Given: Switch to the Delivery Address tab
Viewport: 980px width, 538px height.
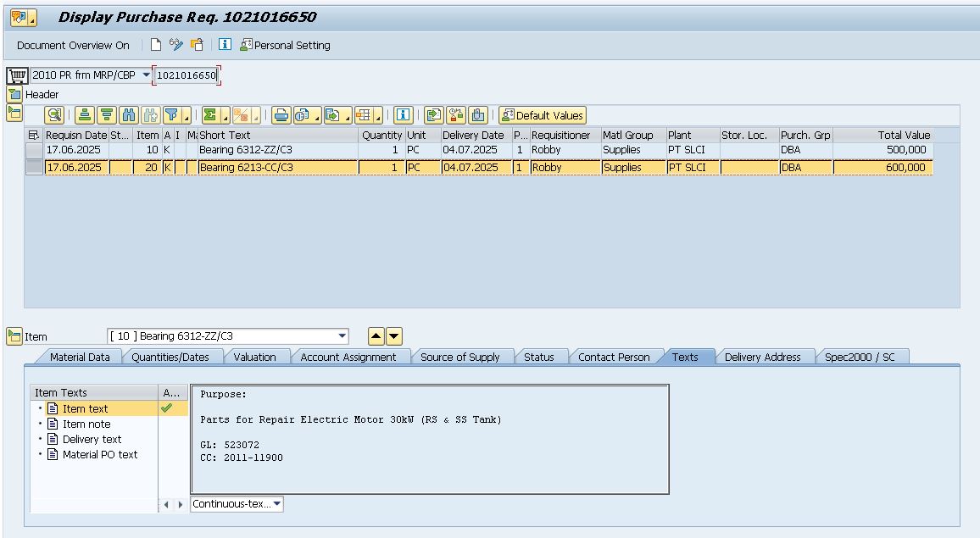Looking at the screenshot, I should (x=762, y=357).
